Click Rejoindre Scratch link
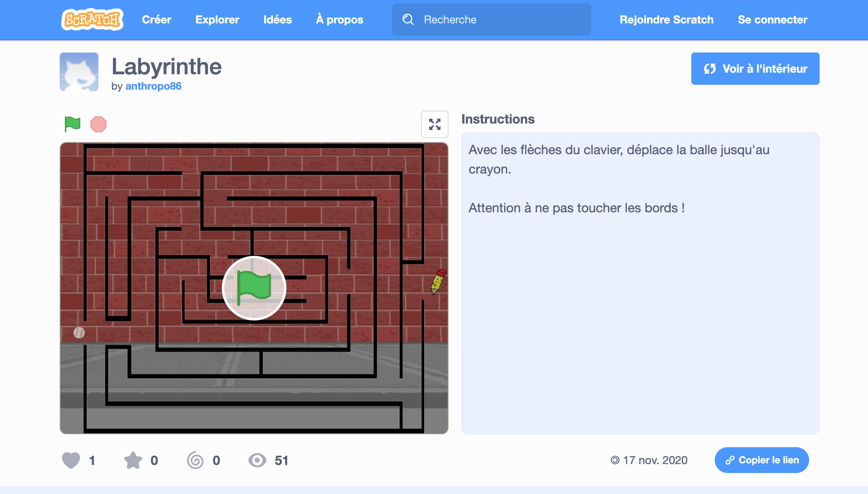Image resolution: width=868 pixels, height=494 pixels. pos(666,19)
